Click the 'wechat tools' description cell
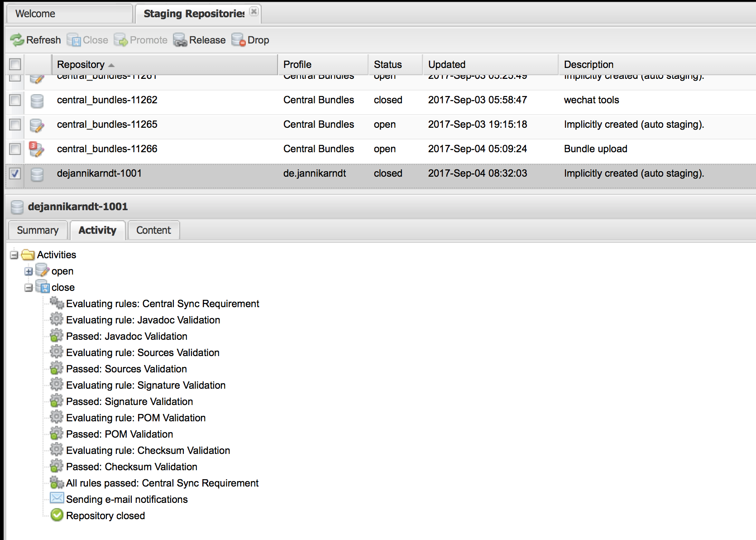This screenshot has height=540, width=756. point(591,100)
